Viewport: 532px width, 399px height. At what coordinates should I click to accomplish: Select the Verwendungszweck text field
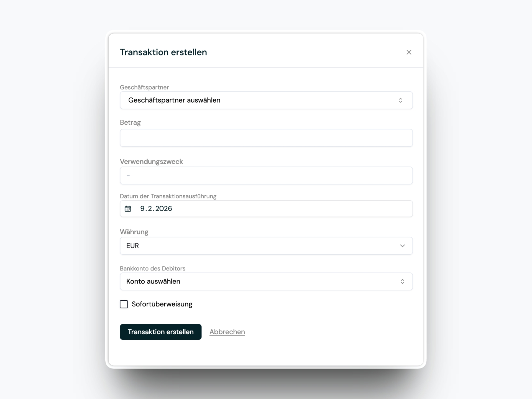point(266,175)
